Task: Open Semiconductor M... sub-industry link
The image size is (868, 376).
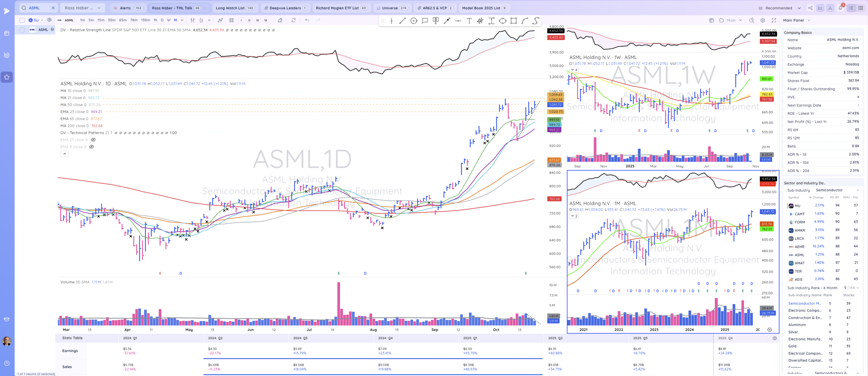Action: click(805, 304)
